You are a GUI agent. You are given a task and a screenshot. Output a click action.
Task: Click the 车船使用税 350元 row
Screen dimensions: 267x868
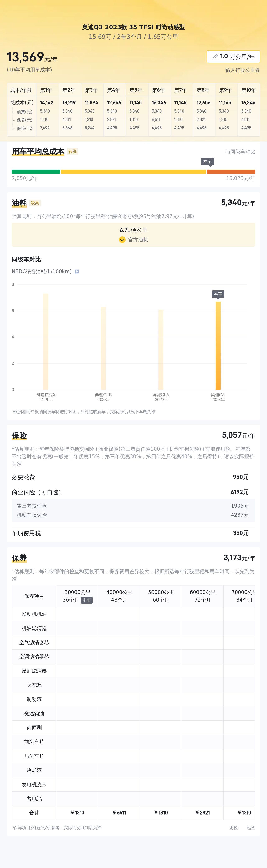click(133, 533)
